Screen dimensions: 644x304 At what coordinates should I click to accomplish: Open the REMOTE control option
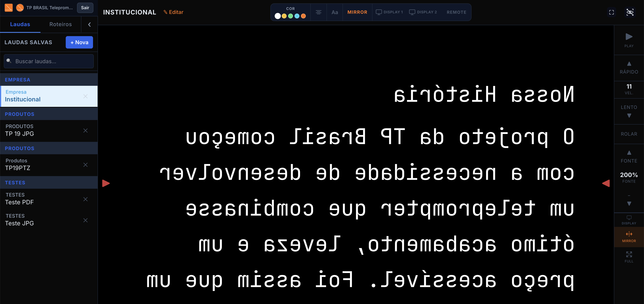tap(456, 12)
